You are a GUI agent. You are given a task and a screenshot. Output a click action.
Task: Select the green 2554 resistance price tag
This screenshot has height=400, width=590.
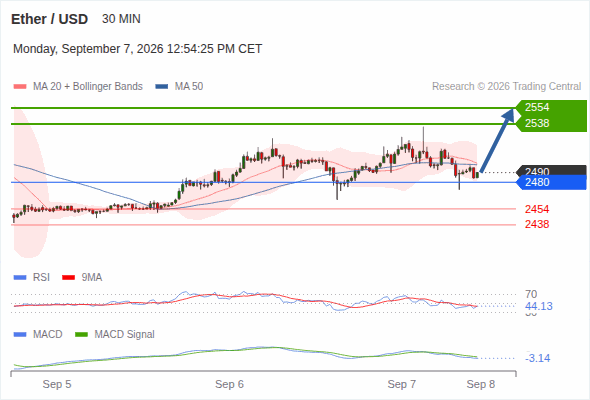(551, 107)
